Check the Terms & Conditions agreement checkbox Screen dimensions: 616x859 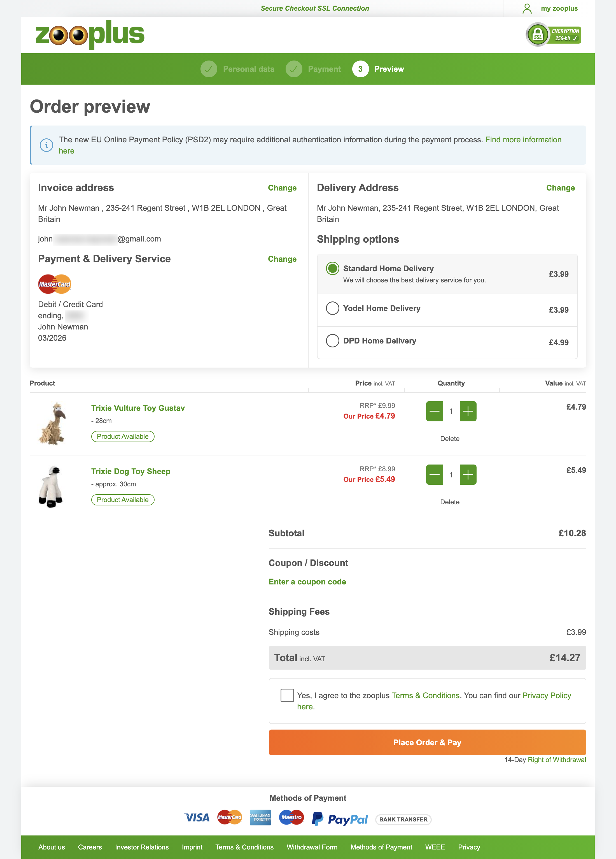click(x=287, y=695)
